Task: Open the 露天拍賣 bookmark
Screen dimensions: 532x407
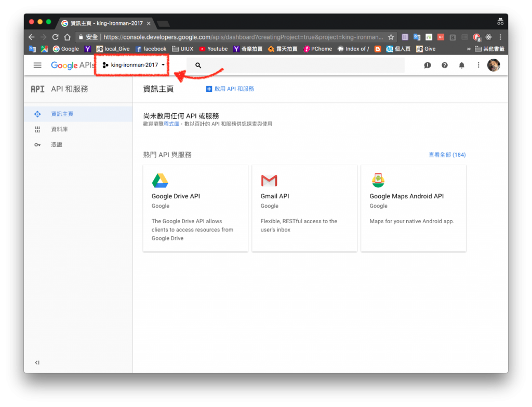Action: [x=282, y=49]
